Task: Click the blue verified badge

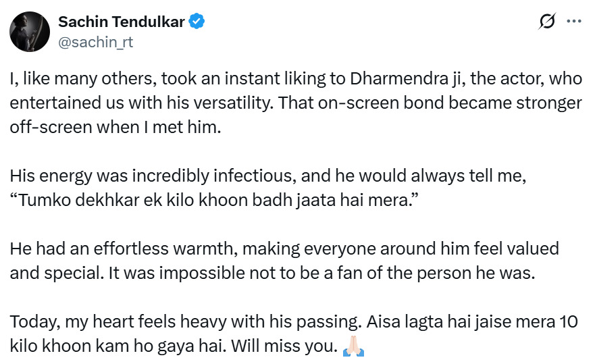Action: click(197, 22)
